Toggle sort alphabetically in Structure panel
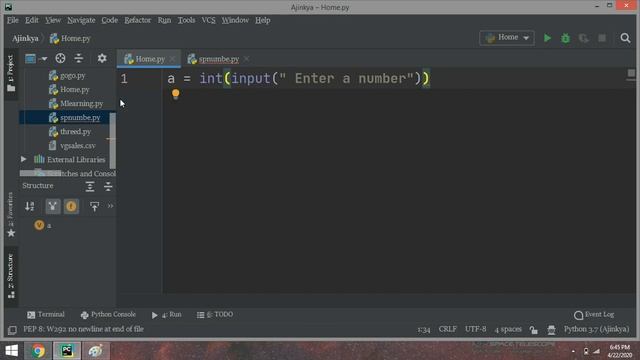This screenshot has width=640, height=360. 30,206
